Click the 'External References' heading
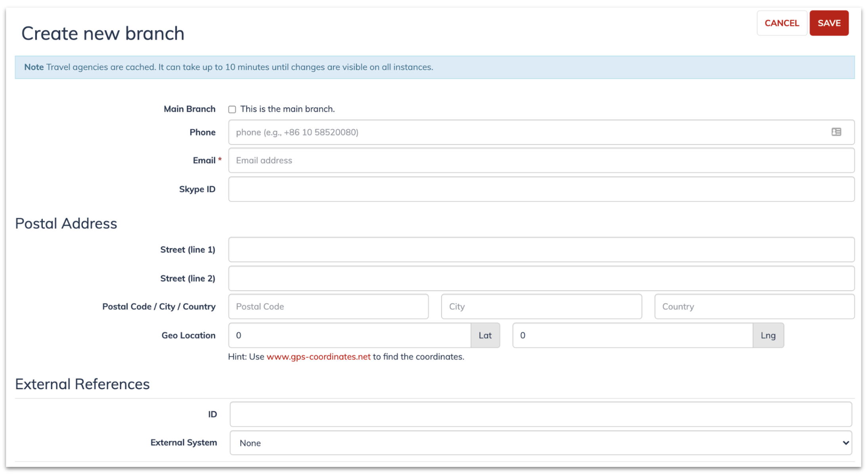This screenshot has width=868, height=474. pyautogui.click(x=82, y=384)
